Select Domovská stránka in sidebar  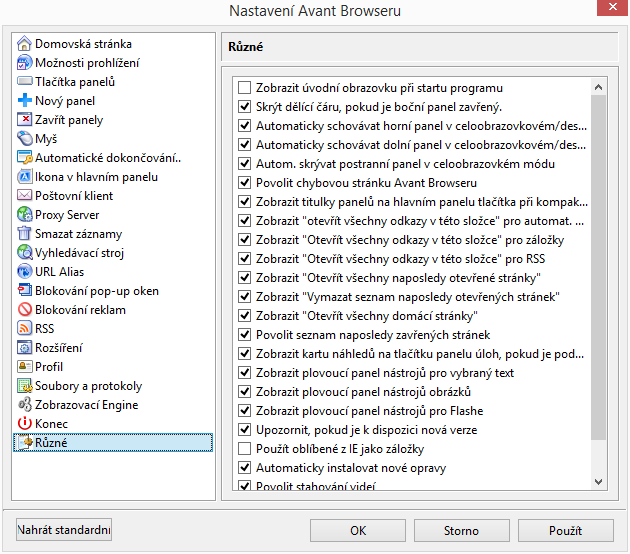(83, 44)
